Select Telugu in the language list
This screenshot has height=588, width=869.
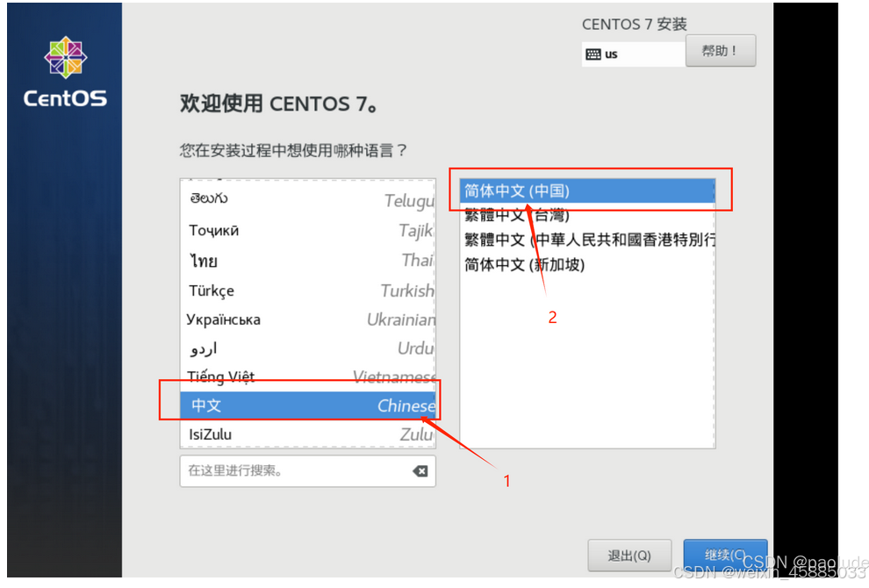pyautogui.click(x=307, y=199)
